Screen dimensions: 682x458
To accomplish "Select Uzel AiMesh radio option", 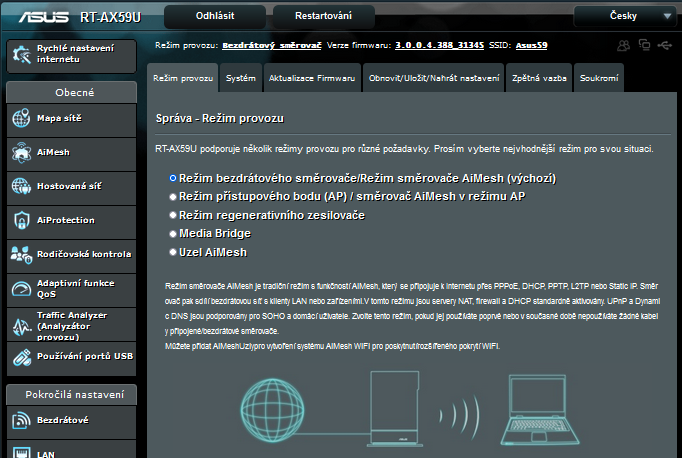I will (173, 253).
